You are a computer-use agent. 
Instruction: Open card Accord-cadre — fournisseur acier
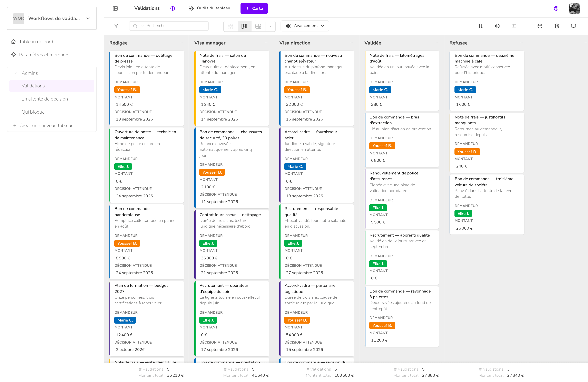317,165
